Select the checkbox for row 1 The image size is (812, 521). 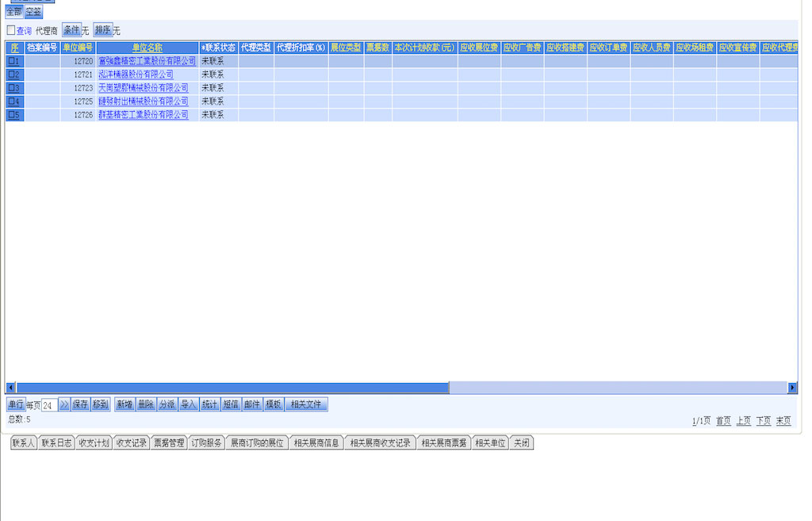coord(12,61)
